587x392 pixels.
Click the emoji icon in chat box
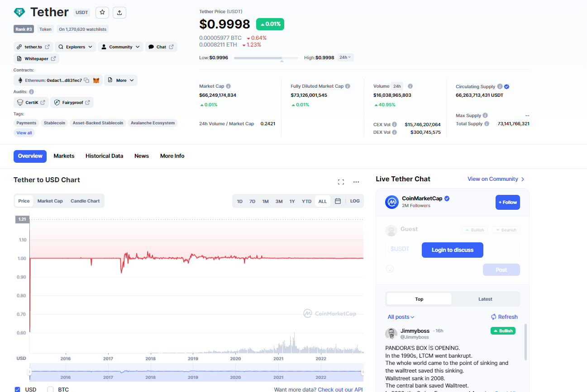[390, 269]
